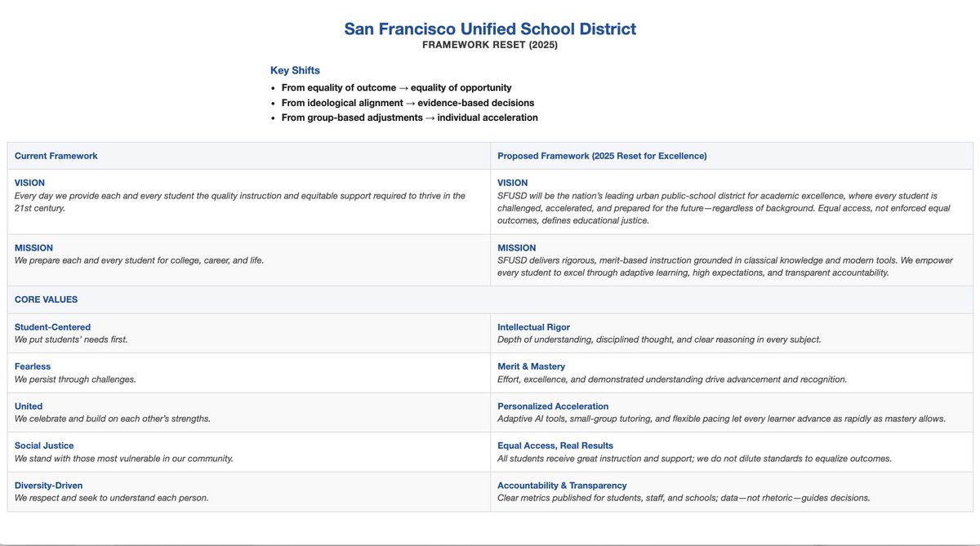Click the 'Effort, excellence, and demonstrated understanding' description
The width and height of the screenshot is (980, 546).
672,380
